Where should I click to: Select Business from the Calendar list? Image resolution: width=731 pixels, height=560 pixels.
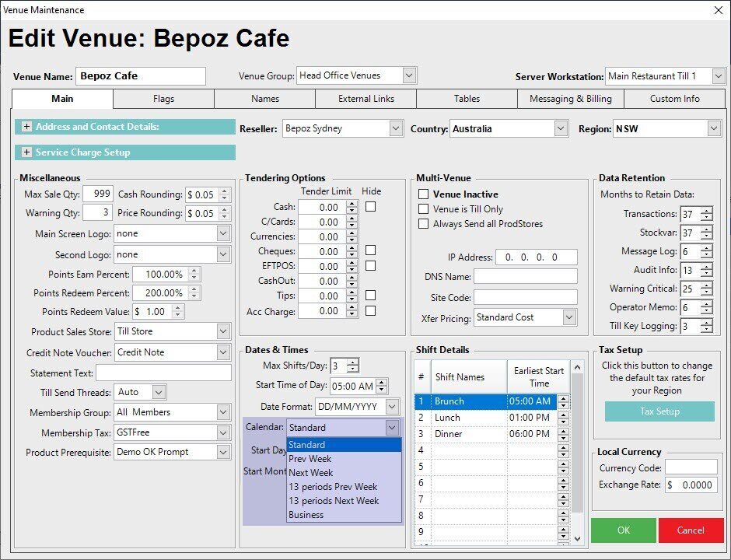click(306, 515)
